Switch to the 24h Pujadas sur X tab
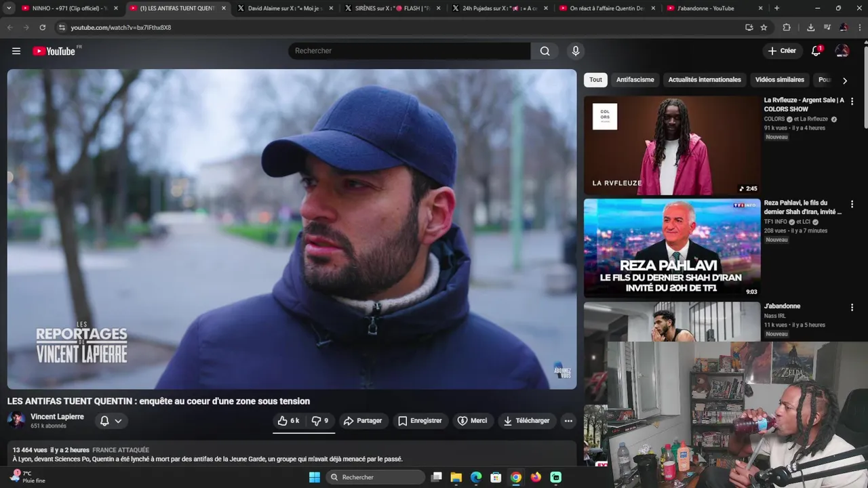The height and width of the screenshot is (488, 868). pos(499,8)
